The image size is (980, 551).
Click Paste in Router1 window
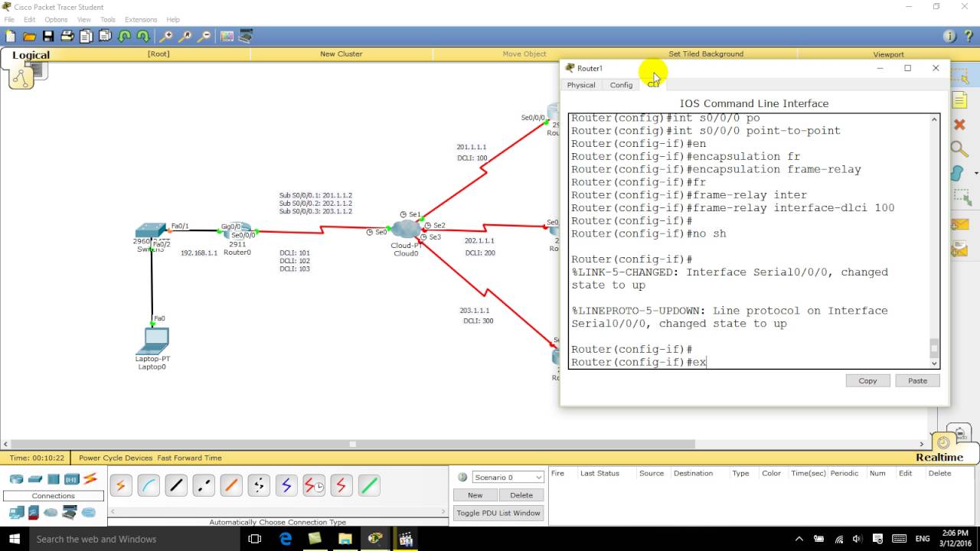click(917, 380)
